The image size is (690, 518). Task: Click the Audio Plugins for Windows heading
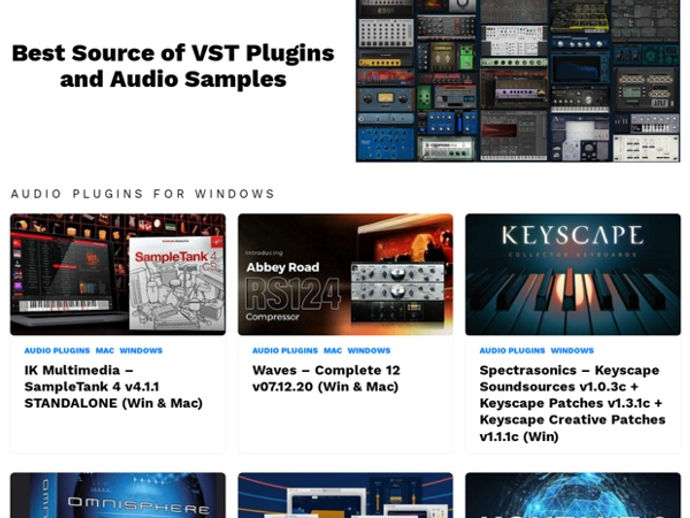point(143,194)
